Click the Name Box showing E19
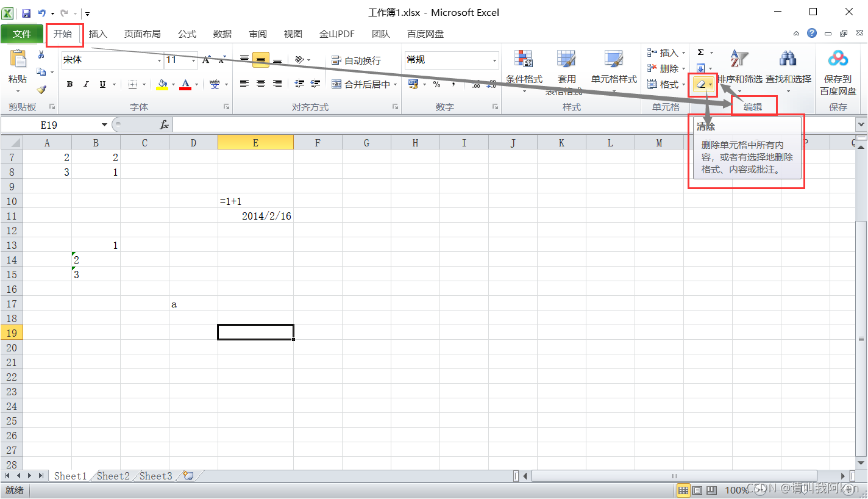Viewport: 868px width, 499px height. [x=50, y=125]
